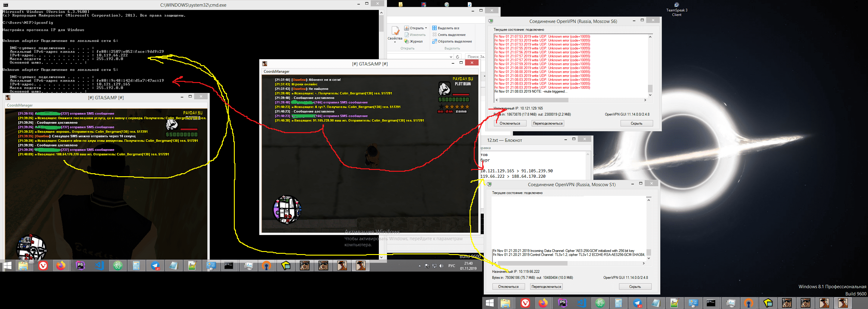
Task: Click Отключиться in OpenVPN Moscow S6 window
Action: click(510, 123)
